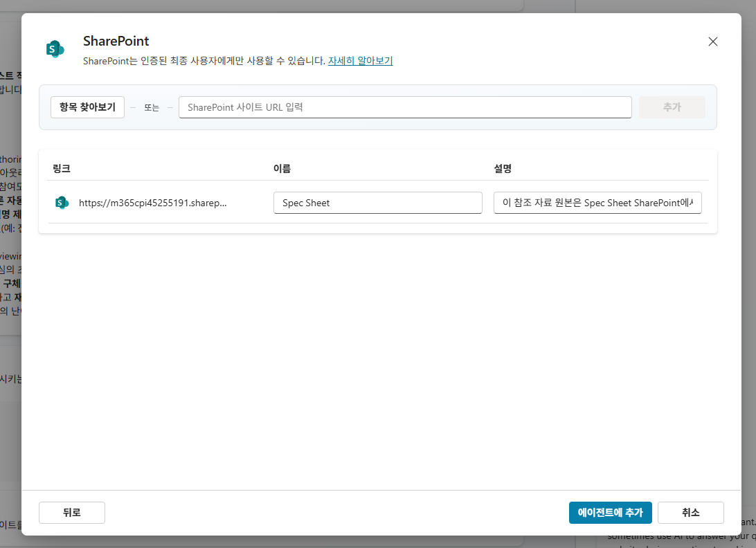
Task: Open the 자세히 알아보기 link
Action: point(360,61)
